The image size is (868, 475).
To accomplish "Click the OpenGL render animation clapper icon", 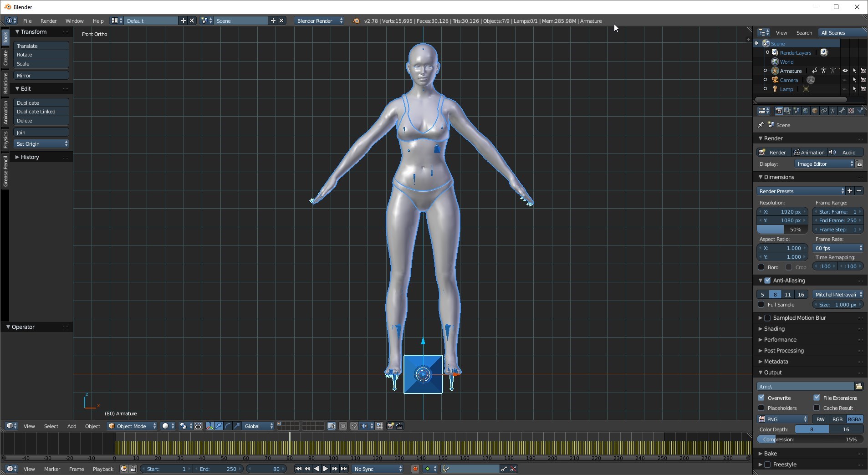I will (x=399, y=426).
